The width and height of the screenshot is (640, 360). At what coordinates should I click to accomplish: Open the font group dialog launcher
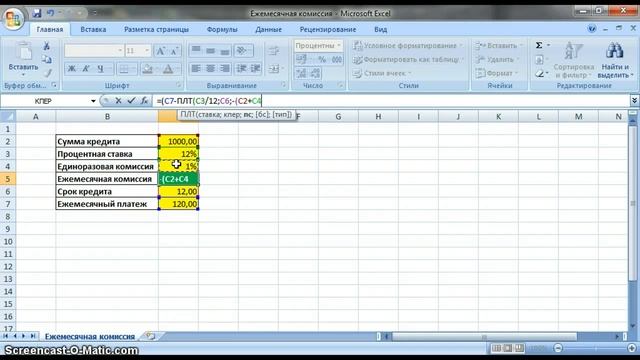179,85
